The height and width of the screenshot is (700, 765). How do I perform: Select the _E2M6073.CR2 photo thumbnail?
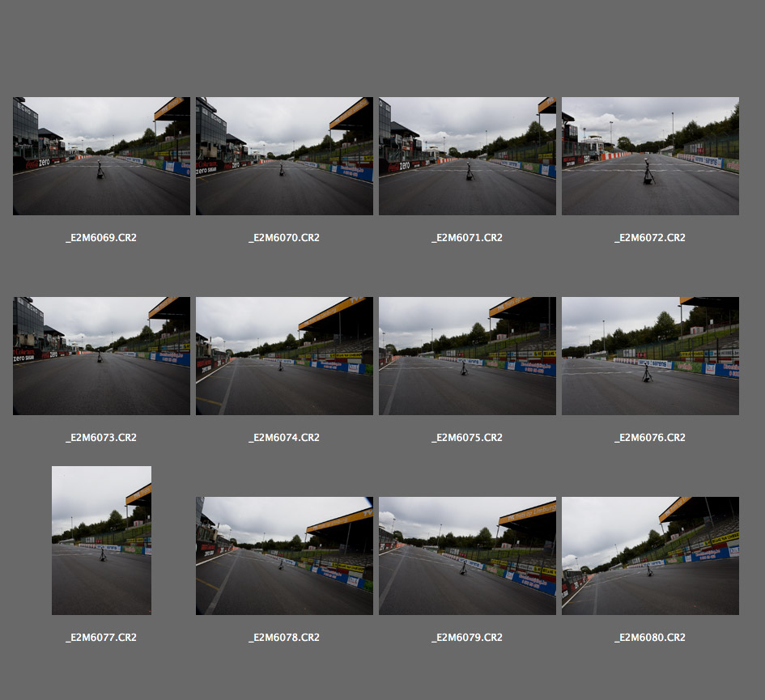pyautogui.click(x=101, y=356)
